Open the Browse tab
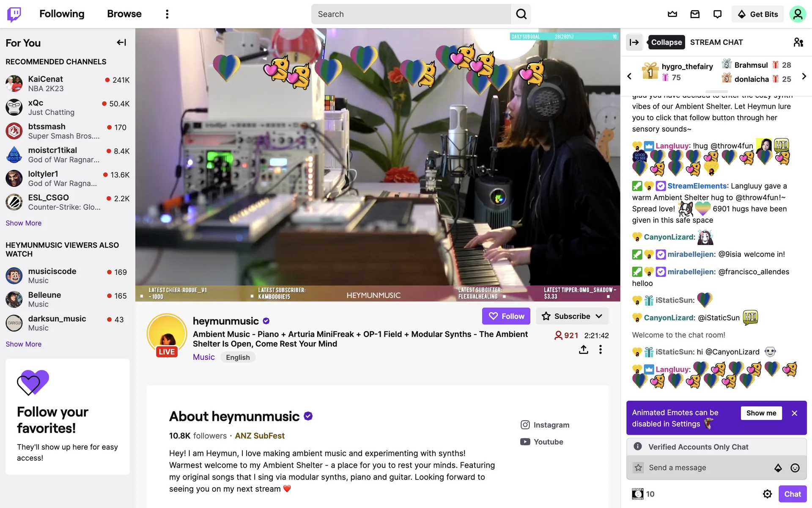This screenshot has height=508, width=812. pos(124,14)
